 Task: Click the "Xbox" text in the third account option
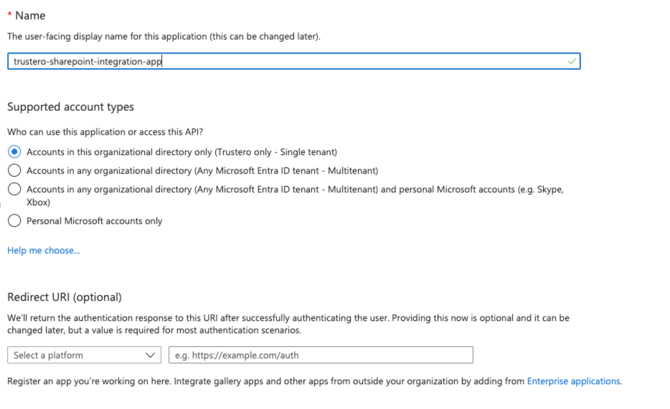[x=38, y=201]
